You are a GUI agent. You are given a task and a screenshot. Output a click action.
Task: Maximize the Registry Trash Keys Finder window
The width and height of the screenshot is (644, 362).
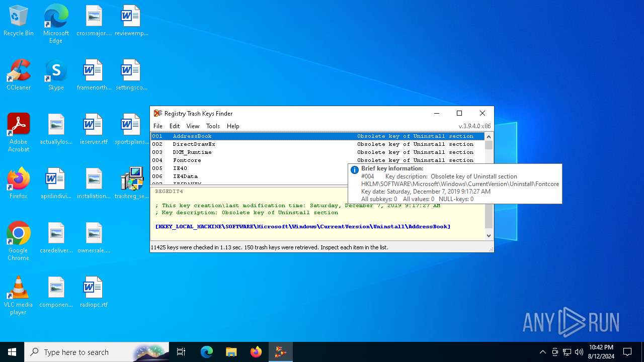pos(459,113)
